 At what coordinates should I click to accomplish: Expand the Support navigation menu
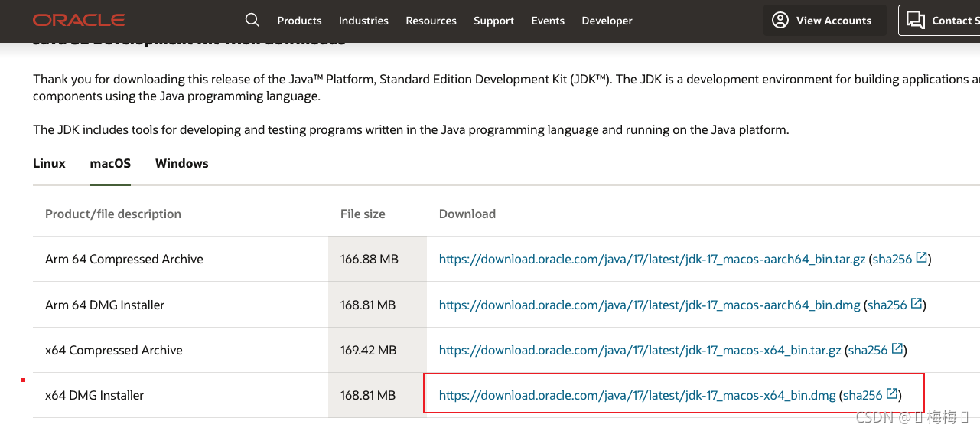coord(493,21)
